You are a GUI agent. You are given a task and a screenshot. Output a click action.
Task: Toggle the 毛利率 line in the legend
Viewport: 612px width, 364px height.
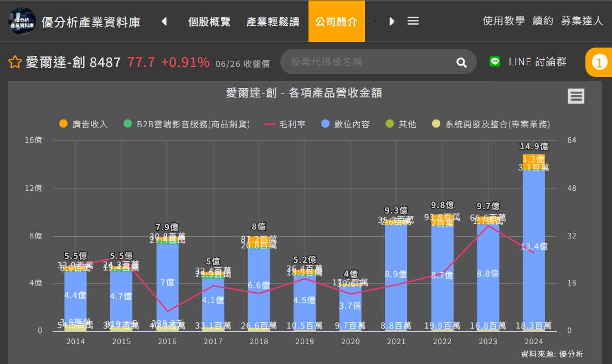click(x=285, y=124)
